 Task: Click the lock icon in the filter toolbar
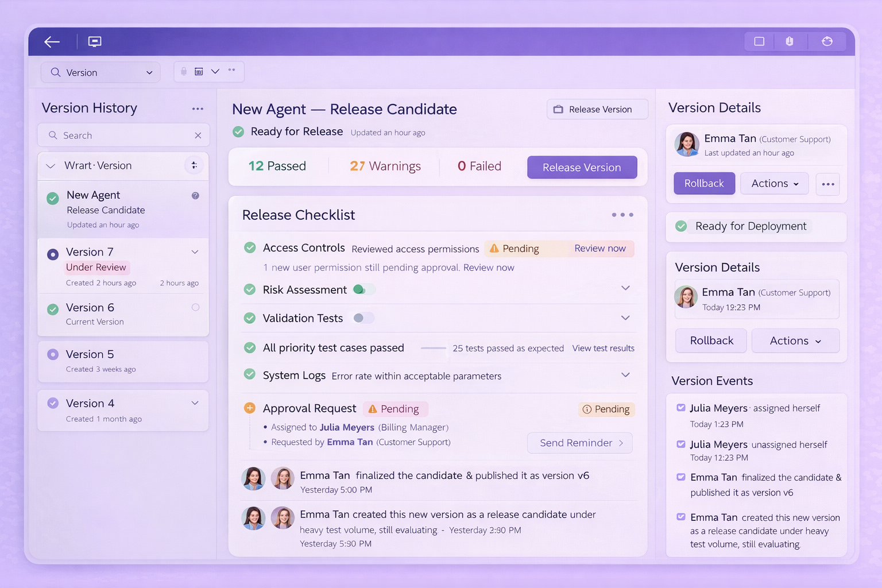click(183, 71)
